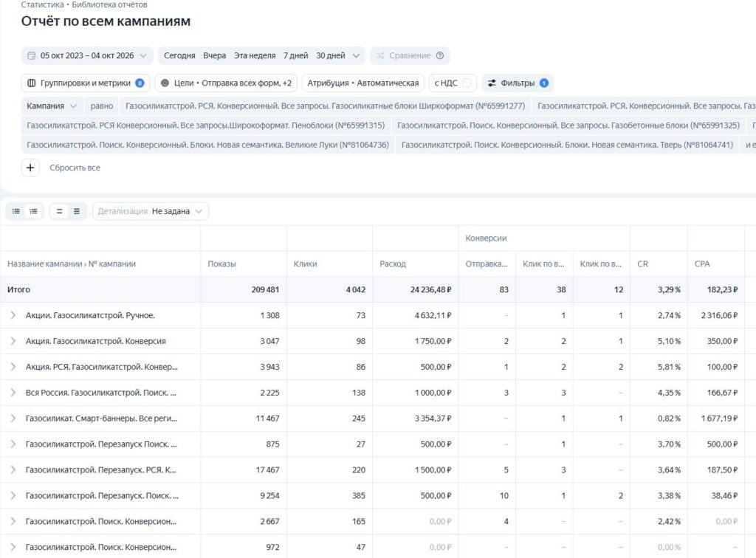The image size is (756, 558).
Task: Open the Кампания filter field dropdown
Action: (52, 106)
